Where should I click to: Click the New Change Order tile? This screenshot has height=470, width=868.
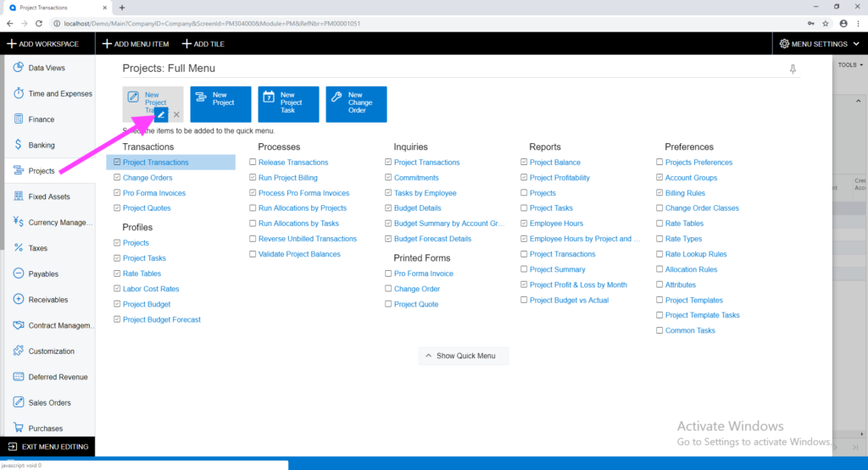(x=356, y=104)
